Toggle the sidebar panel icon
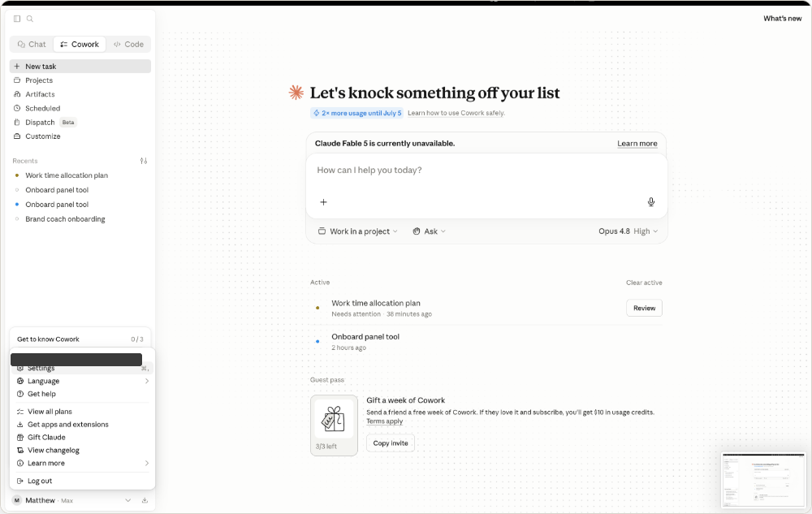This screenshot has width=812, height=514. [x=17, y=19]
